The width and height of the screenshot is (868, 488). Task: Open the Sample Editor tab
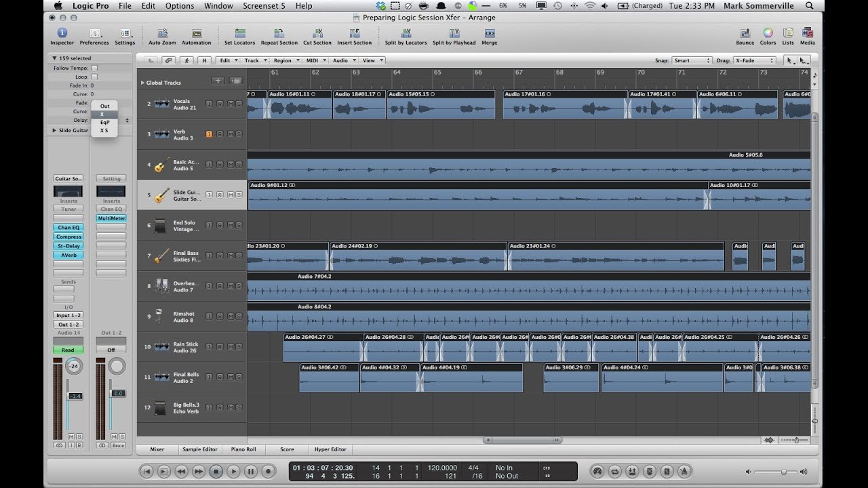200,449
